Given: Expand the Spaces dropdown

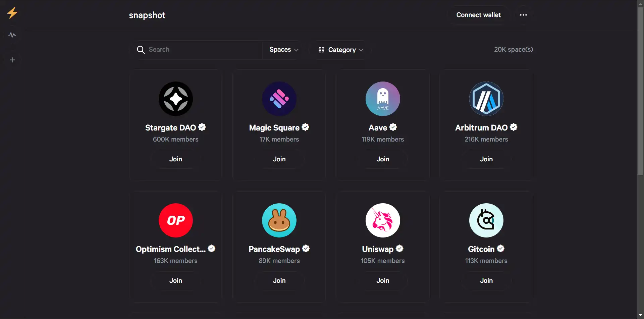Looking at the screenshot, I should [284, 50].
